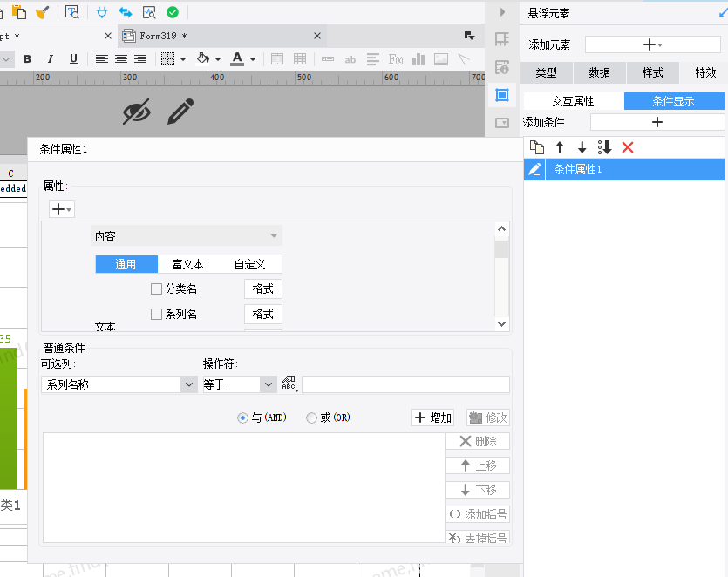Select the 交互属性 tab
This screenshot has height=577, width=728.
click(x=574, y=101)
